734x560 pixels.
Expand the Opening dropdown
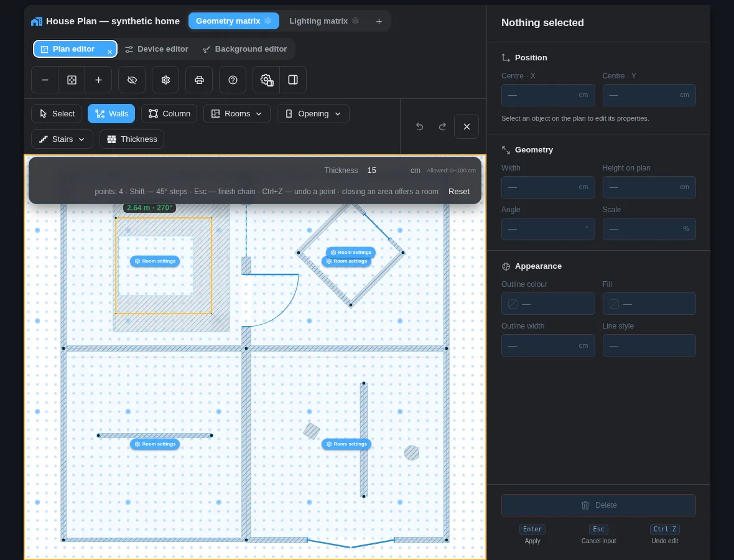(x=313, y=114)
